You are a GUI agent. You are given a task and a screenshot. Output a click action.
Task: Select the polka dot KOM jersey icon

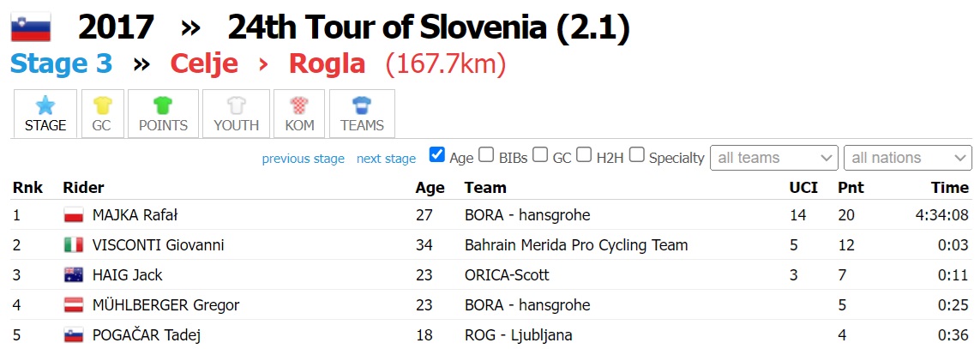pyautogui.click(x=298, y=105)
